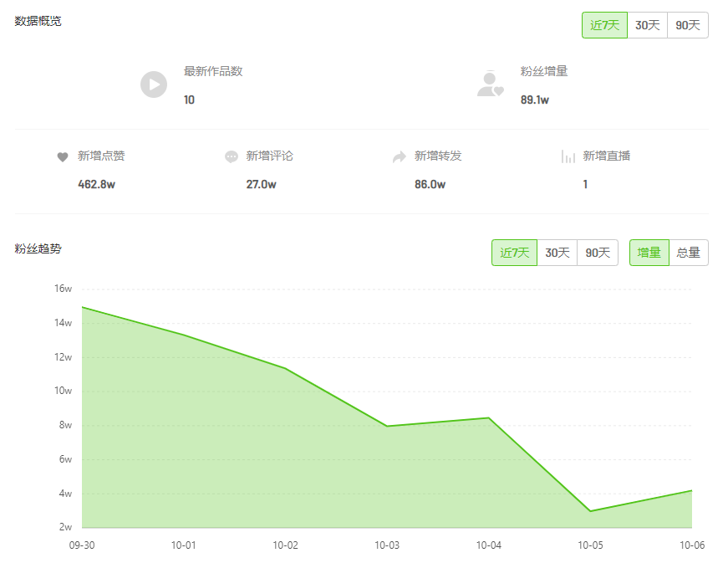Switch follower trend to 总量 mode
The width and height of the screenshot is (728, 563).
click(x=689, y=253)
